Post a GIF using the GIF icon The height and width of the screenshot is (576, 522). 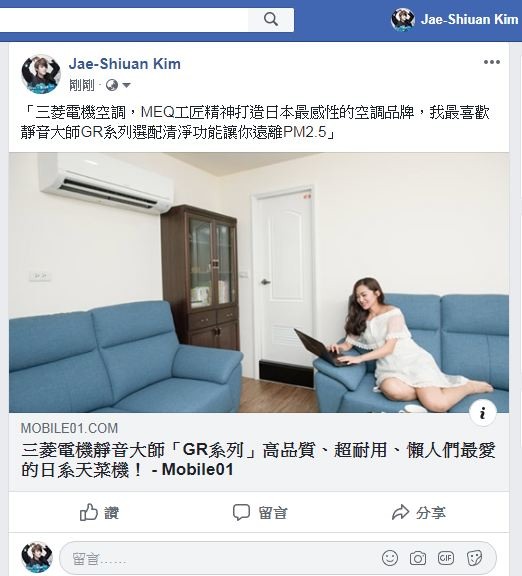[446, 558]
